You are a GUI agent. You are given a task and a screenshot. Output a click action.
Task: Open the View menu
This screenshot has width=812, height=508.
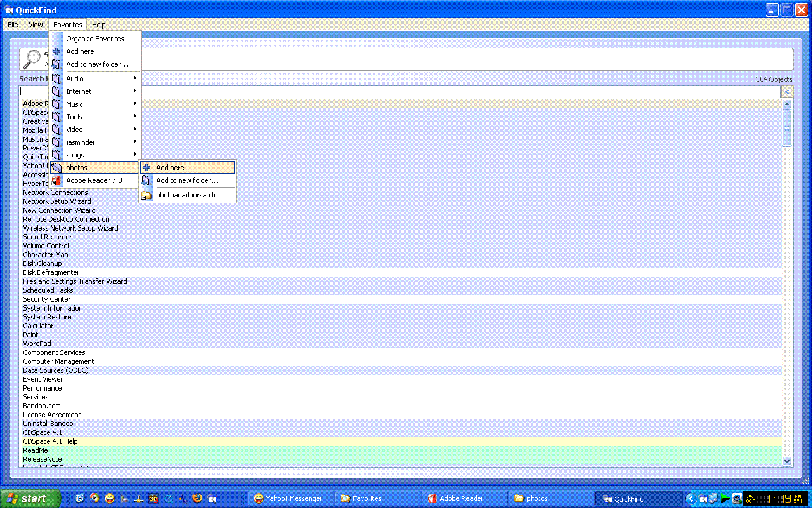(36, 25)
